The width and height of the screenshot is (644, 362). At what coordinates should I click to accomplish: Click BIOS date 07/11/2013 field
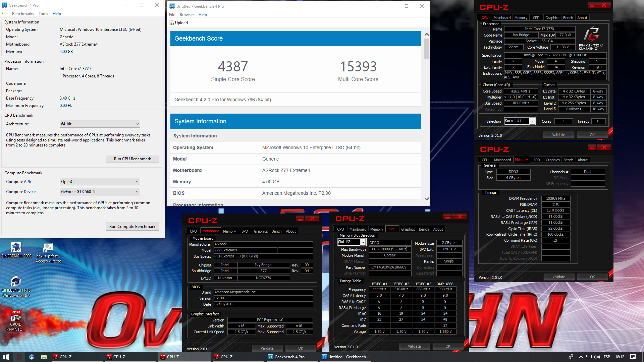pos(263,304)
